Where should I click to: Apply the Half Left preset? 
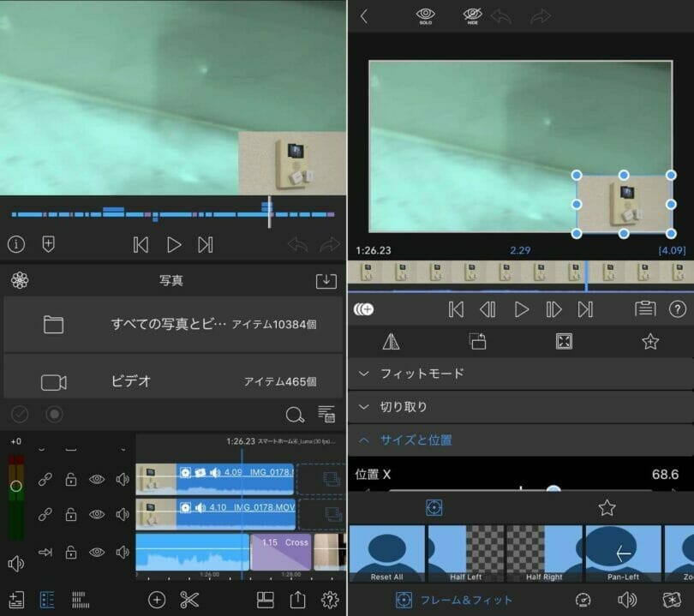(x=465, y=553)
